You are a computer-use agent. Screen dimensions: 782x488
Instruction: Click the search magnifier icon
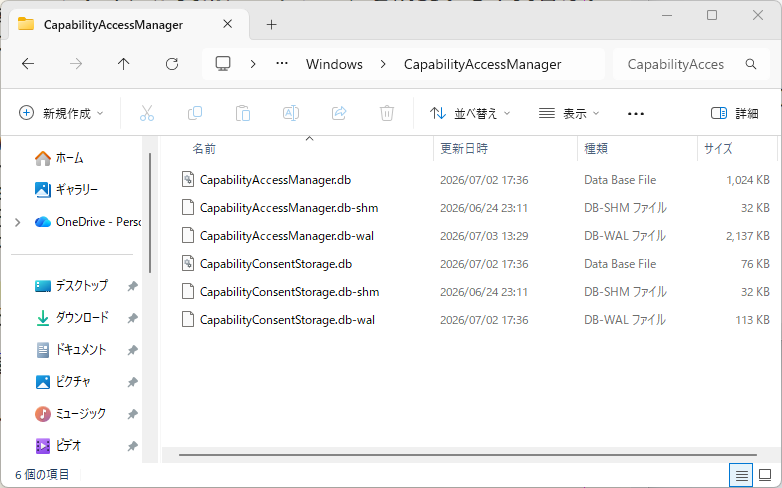click(x=751, y=64)
